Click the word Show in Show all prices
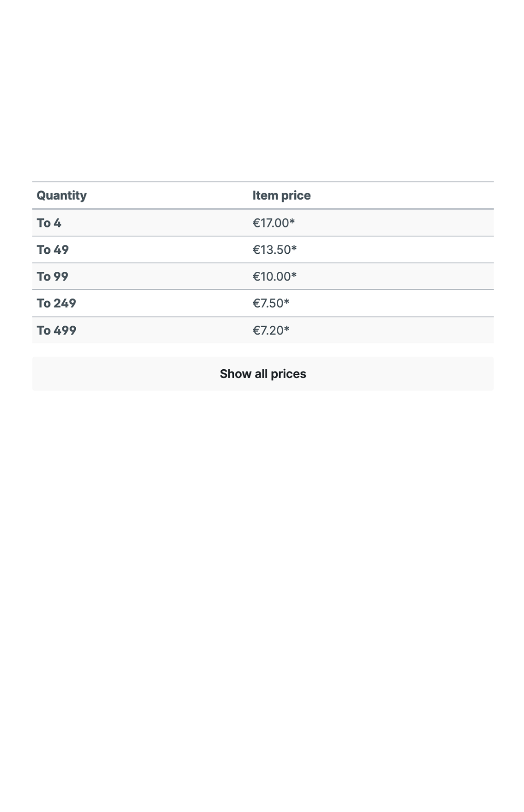The image size is (524, 812). pos(235,373)
